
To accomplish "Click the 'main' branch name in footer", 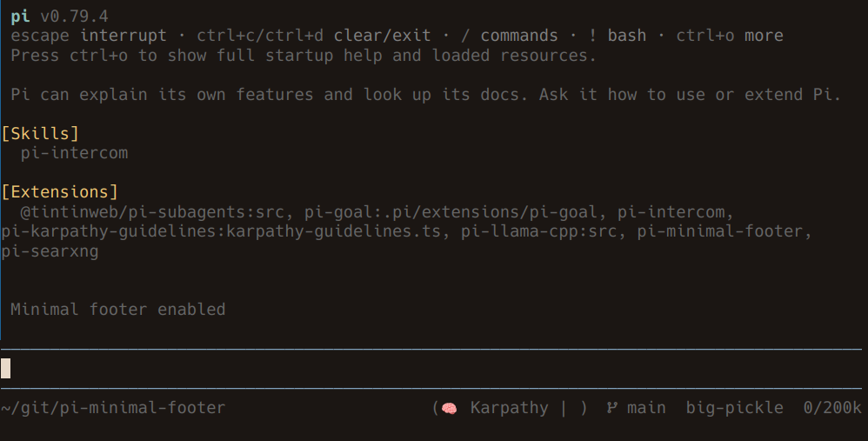I will click(x=646, y=408).
